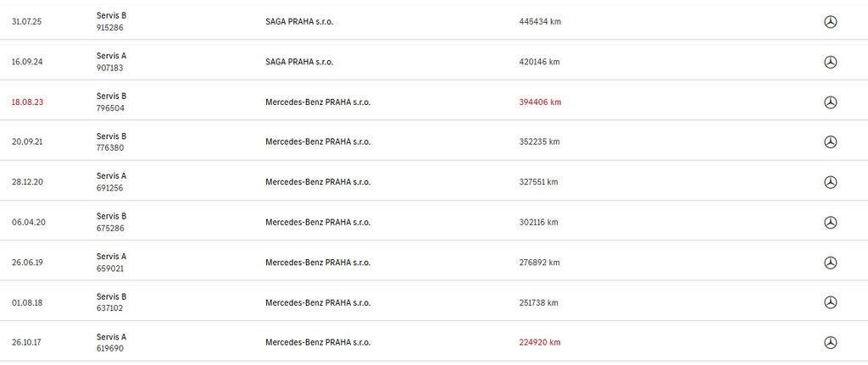The width and height of the screenshot is (868, 365).
Task: Click Mercedes logo in the 26.10.17 row
Action: [x=831, y=342]
